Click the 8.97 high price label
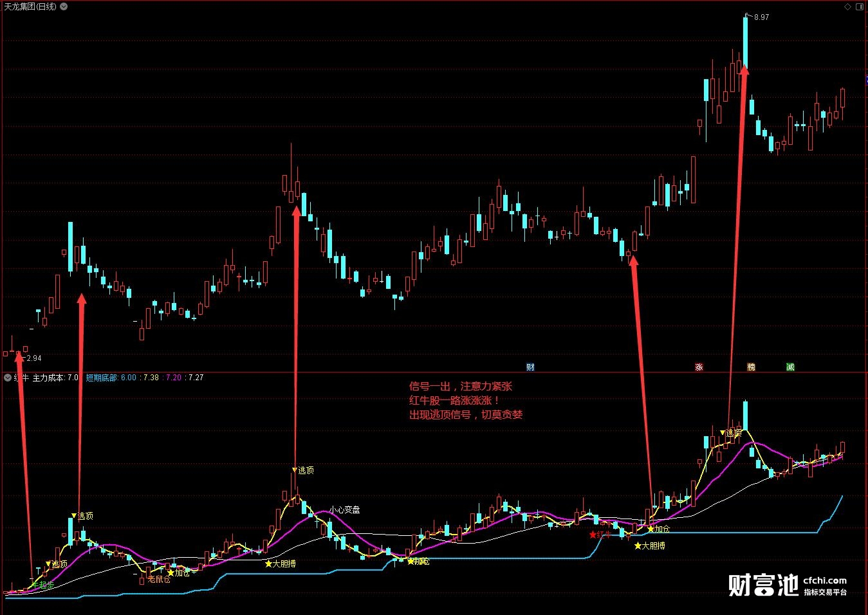Image resolution: width=868 pixels, height=615 pixels. coord(761,17)
